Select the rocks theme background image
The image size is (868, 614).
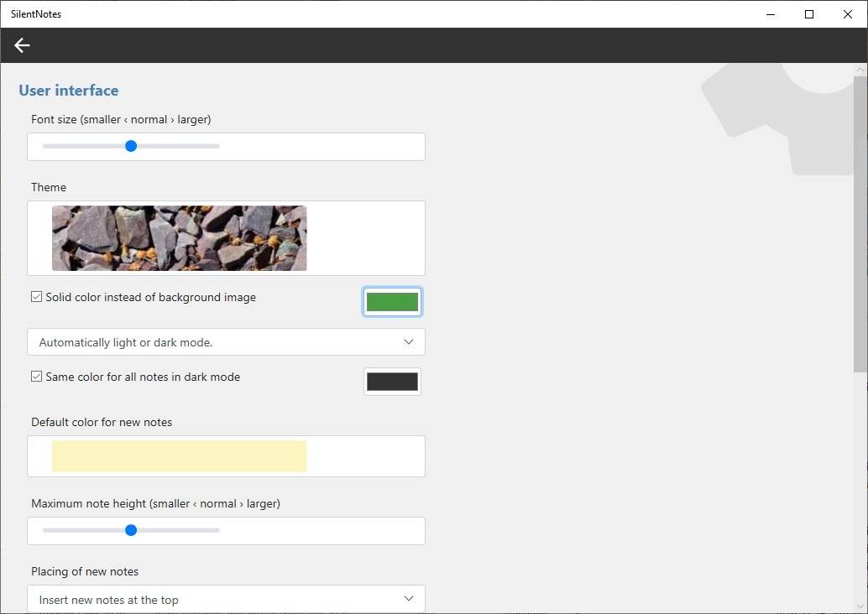point(180,238)
